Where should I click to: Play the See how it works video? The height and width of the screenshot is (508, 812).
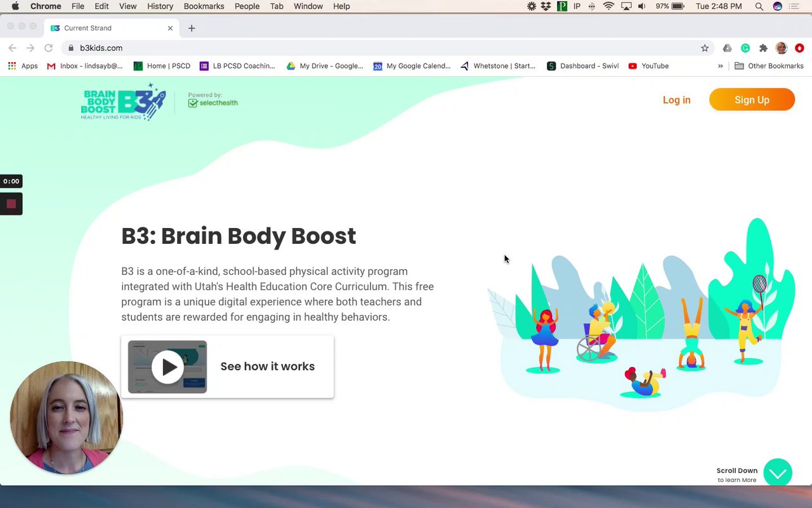pyautogui.click(x=167, y=367)
